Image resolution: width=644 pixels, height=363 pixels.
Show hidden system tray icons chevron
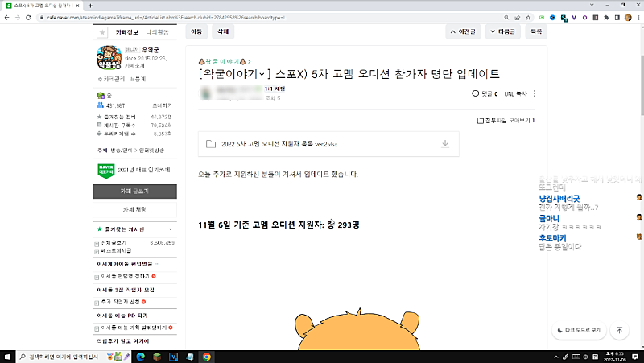pos(556,357)
